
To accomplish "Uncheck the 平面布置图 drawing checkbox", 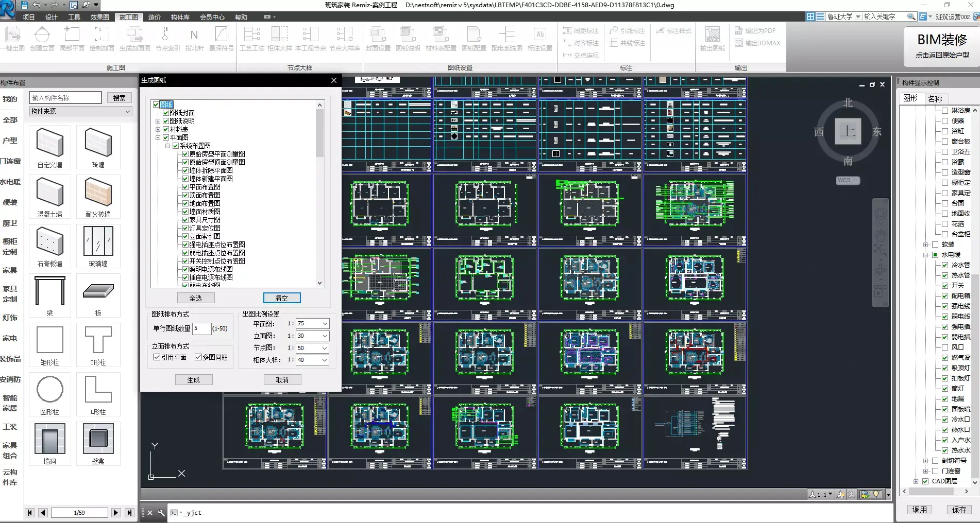I will [185, 187].
